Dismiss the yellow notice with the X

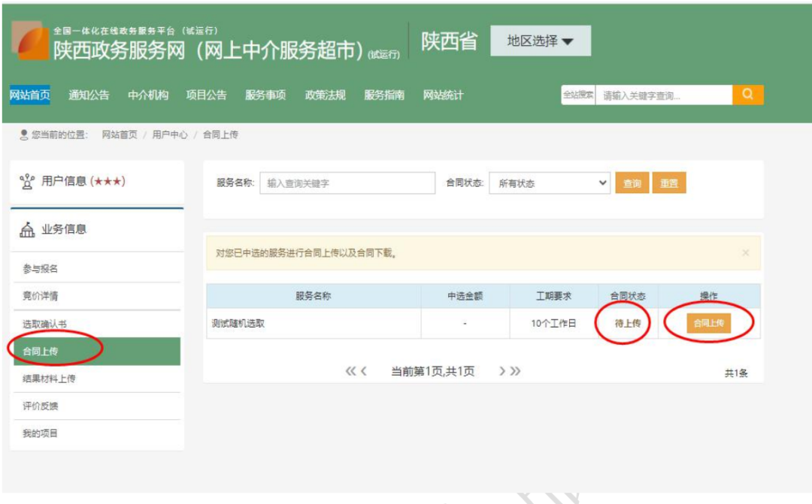coord(745,252)
